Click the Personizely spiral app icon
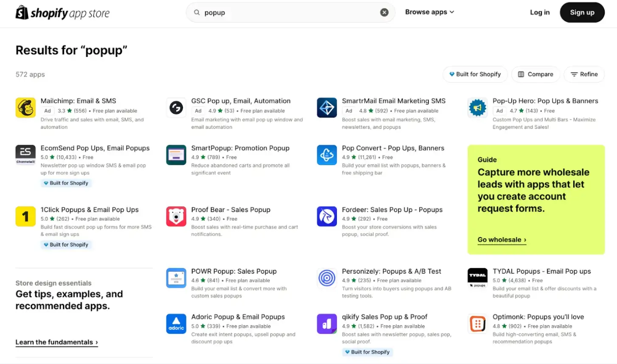This screenshot has width=617, height=364. [327, 278]
